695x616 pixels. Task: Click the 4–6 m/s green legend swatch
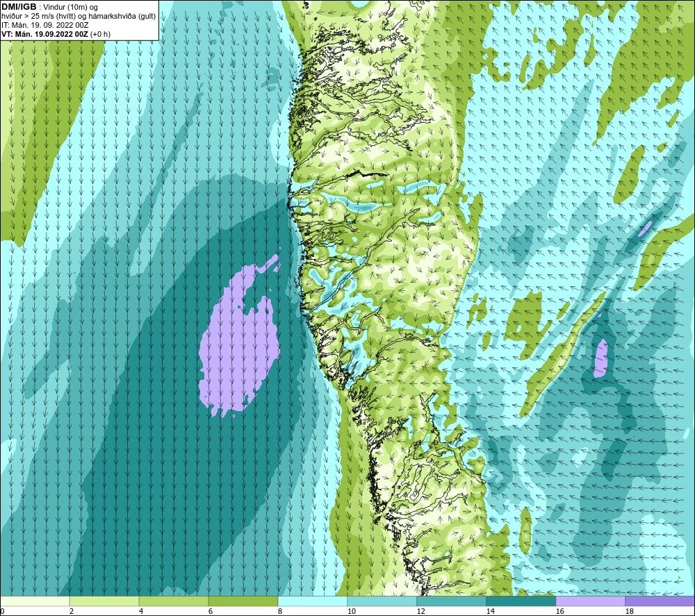tap(174, 601)
